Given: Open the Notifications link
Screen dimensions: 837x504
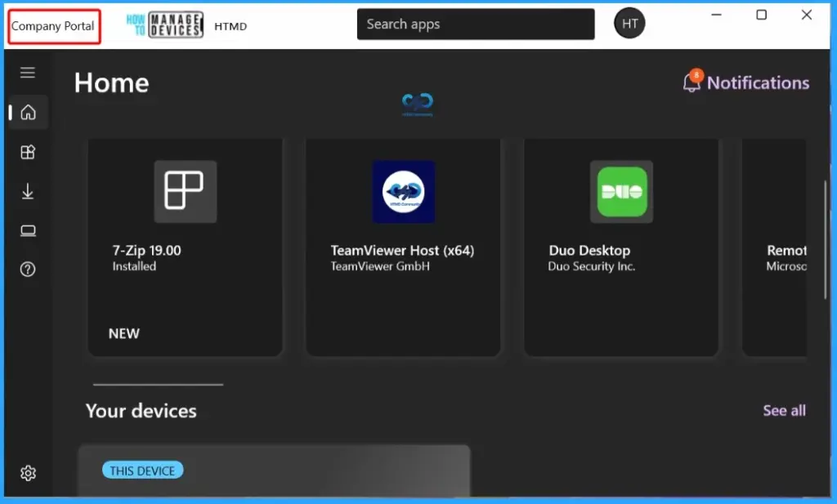Looking at the screenshot, I should [x=758, y=83].
